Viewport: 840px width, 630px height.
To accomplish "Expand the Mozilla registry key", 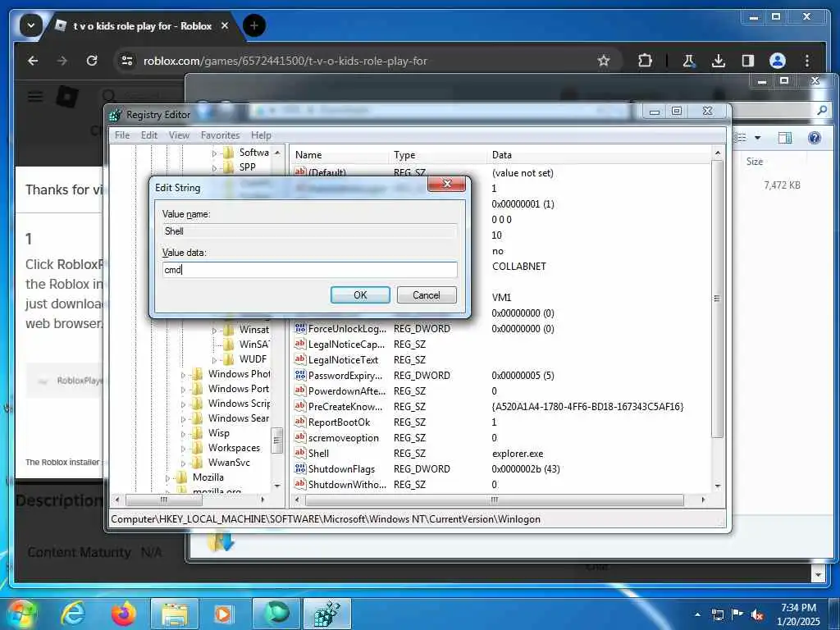I will point(167,478).
